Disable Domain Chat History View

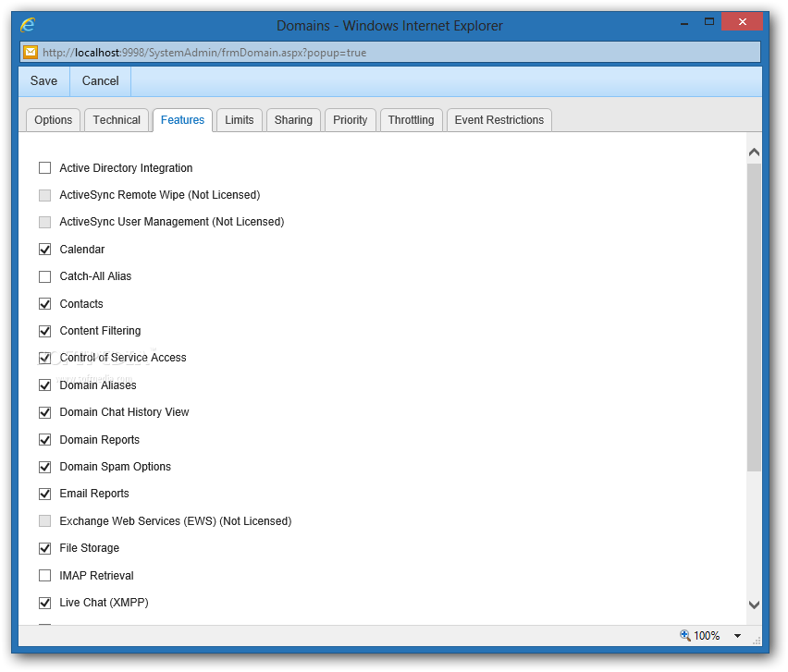tap(44, 412)
